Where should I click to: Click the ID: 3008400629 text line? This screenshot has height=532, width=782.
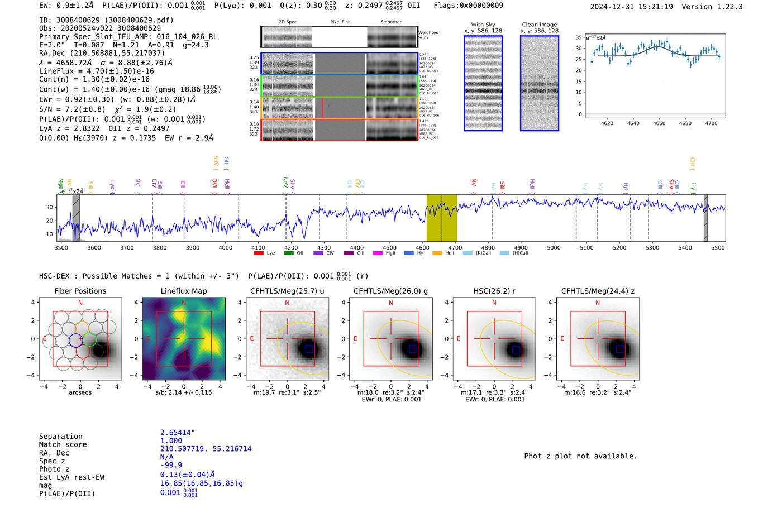(107, 20)
